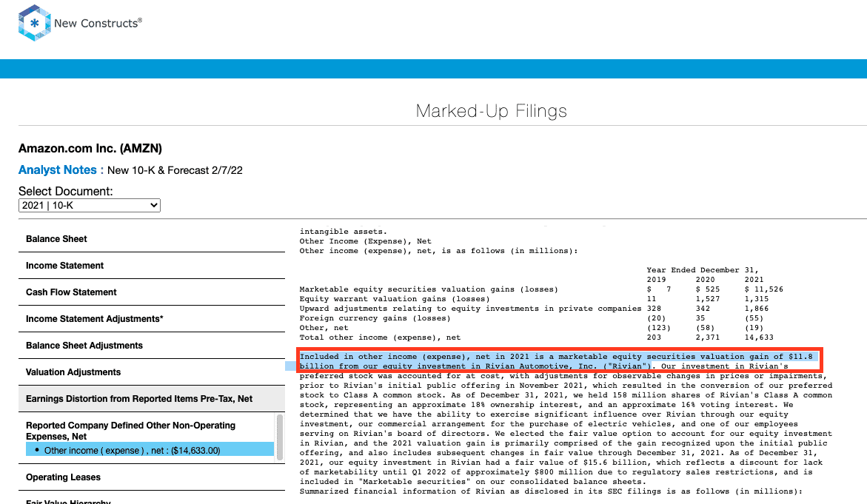
Task: Click 'Foreign currency gains (losses)' row label
Action: 375,318
